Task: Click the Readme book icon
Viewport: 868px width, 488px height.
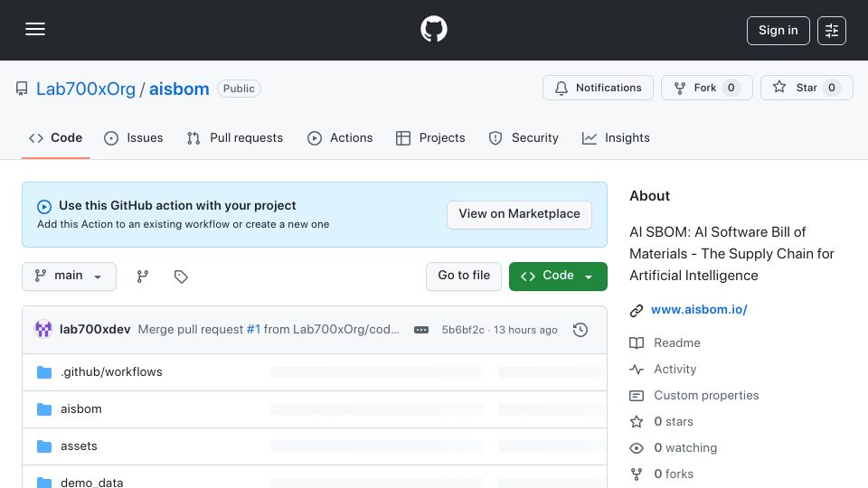Action: click(x=637, y=343)
